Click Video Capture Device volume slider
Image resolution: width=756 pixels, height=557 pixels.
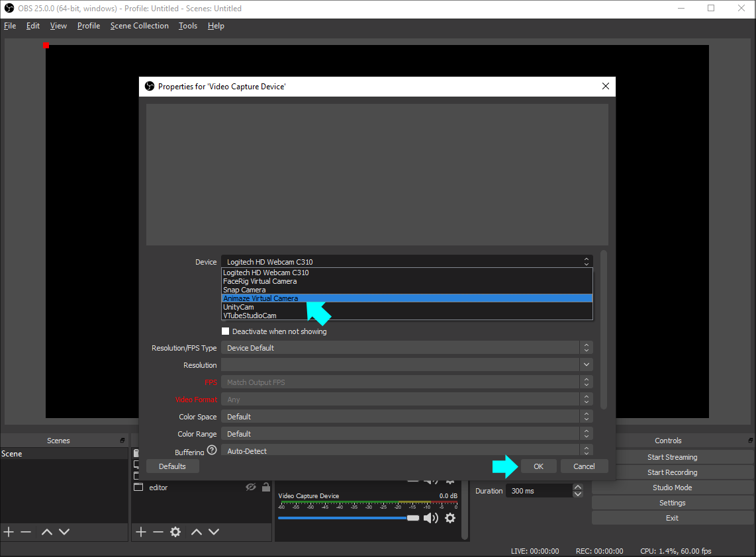(x=349, y=518)
